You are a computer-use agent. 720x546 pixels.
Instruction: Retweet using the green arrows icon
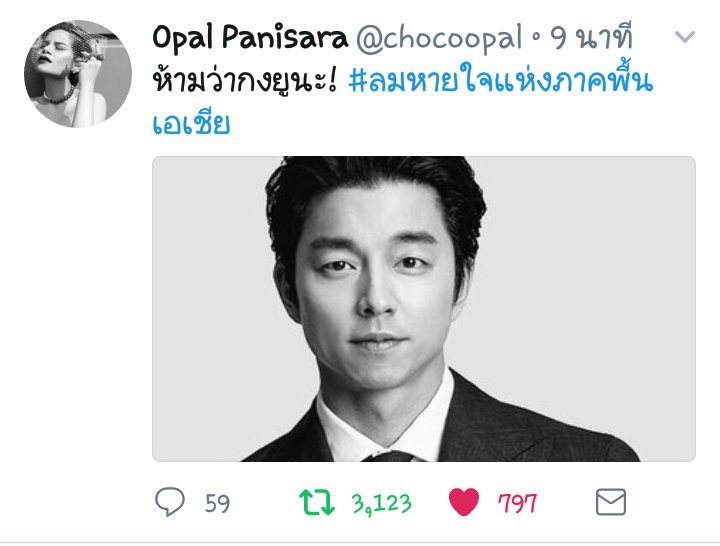pos(317,502)
